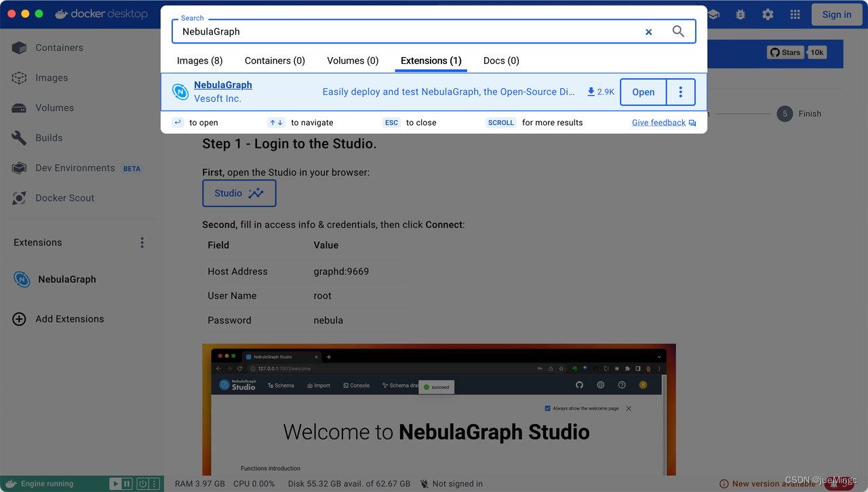
Task: Open the result's three-dot options menu
Action: tap(681, 92)
